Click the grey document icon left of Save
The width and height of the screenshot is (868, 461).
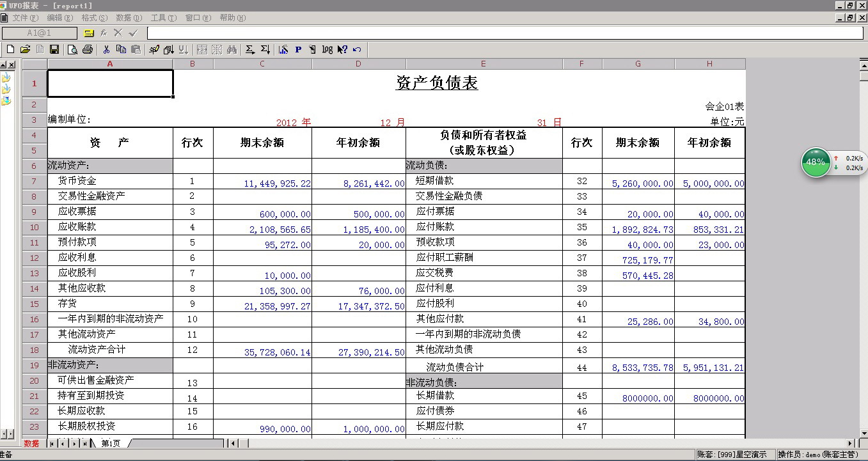(40, 49)
